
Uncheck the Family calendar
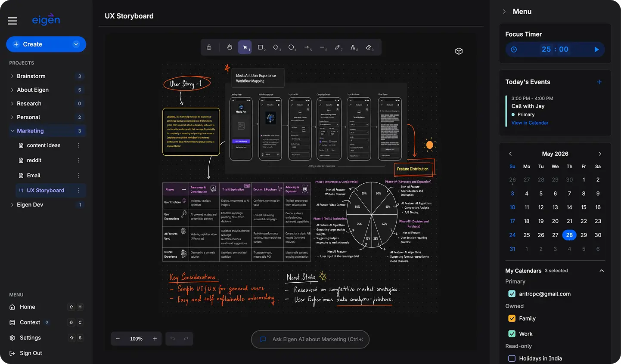coord(512,318)
